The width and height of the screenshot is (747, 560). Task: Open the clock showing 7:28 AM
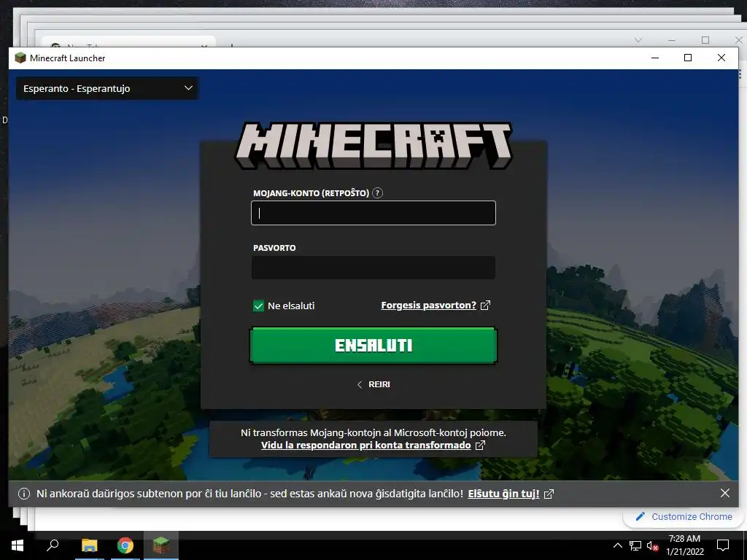click(684, 545)
